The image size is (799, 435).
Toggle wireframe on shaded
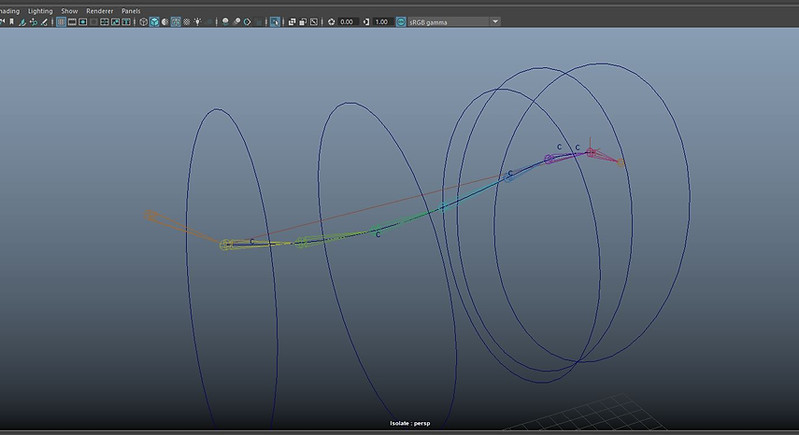[176, 22]
